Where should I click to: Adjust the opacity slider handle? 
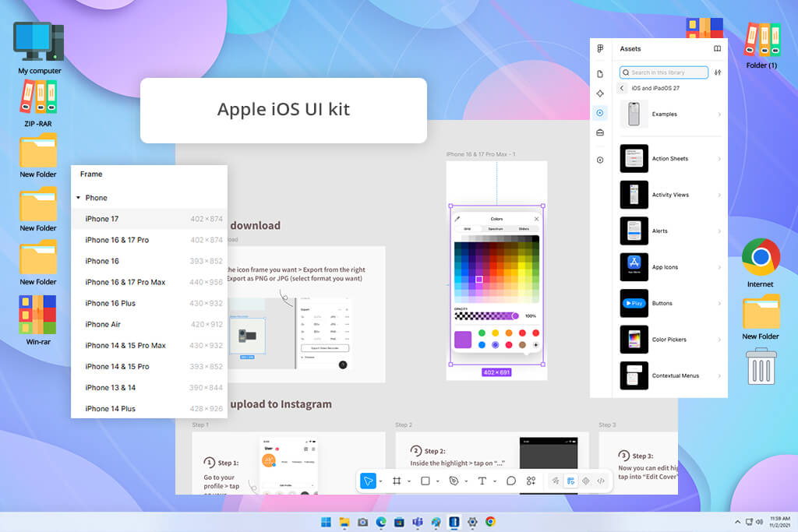click(515, 315)
